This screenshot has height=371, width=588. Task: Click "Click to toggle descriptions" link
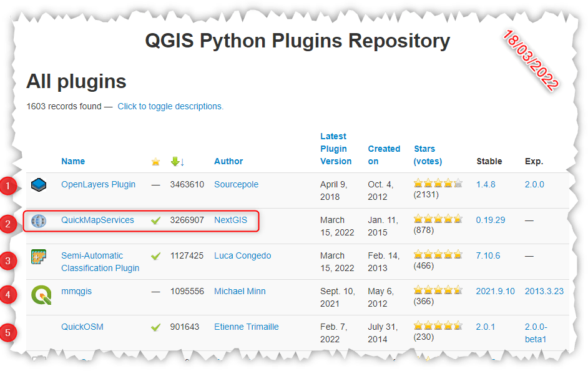coord(170,107)
